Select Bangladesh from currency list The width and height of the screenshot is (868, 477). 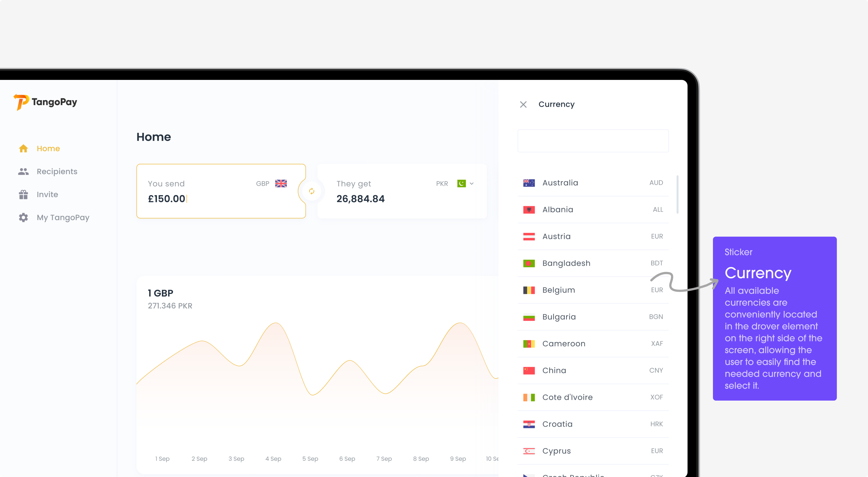click(593, 263)
